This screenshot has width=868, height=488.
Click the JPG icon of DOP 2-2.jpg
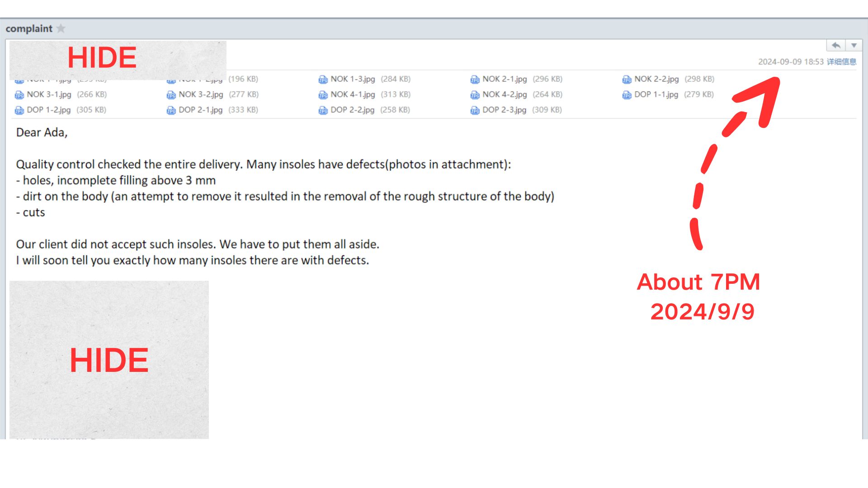pyautogui.click(x=323, y=110)
